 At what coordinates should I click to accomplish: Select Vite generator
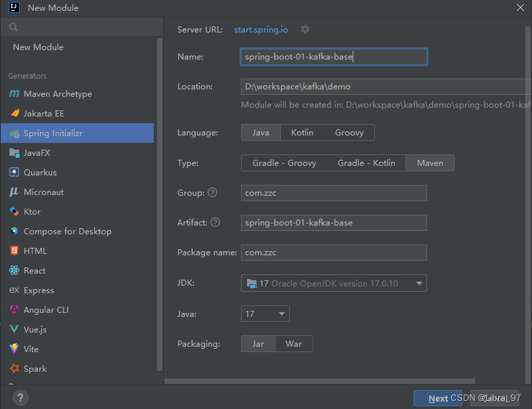click(x=77, y=349)
